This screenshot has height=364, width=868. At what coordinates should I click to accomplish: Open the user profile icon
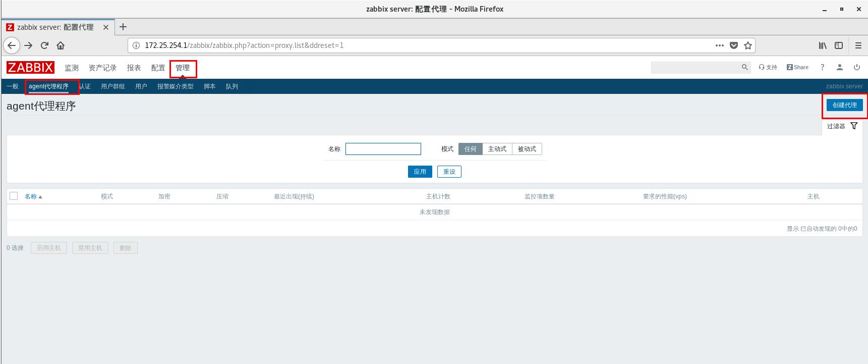tap(840, 67)
